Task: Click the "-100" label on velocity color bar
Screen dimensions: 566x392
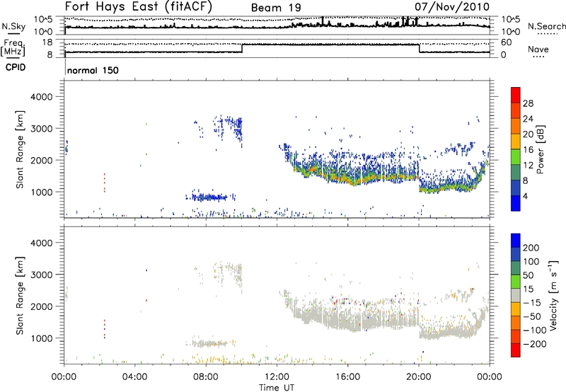Action: [535, 330]
